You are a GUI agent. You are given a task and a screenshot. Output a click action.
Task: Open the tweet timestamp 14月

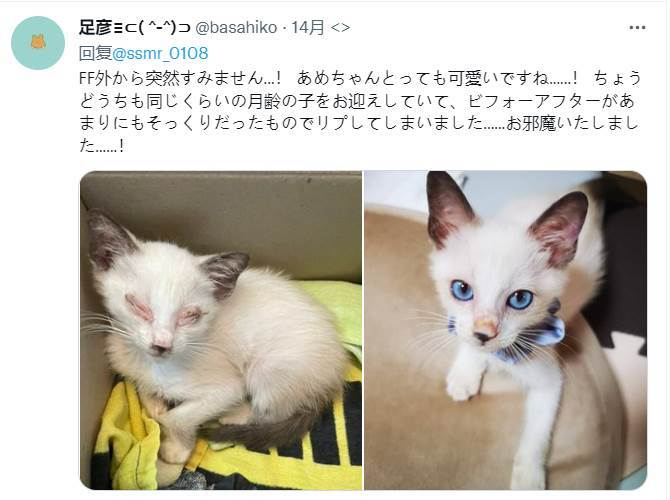coord(308,28)
